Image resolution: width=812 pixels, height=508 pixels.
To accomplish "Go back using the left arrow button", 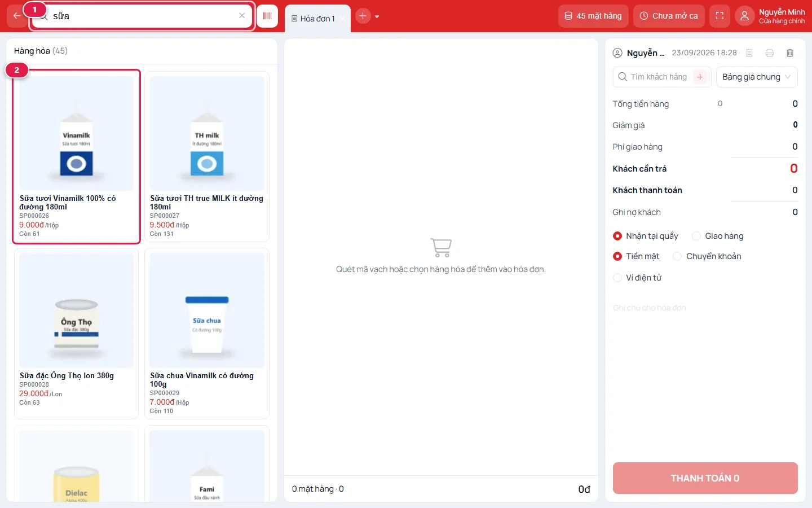I will [x=17, y=16].
